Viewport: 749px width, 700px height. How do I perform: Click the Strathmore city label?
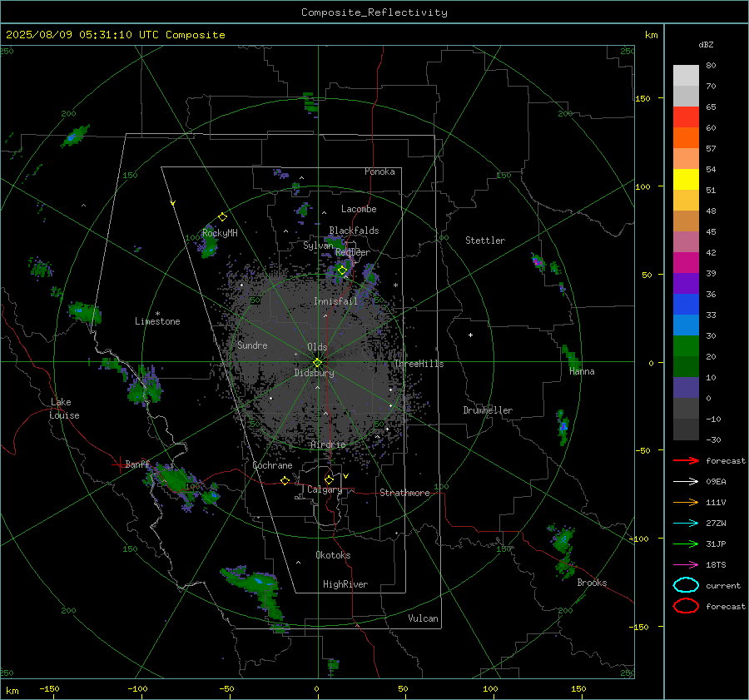point(404,493)
